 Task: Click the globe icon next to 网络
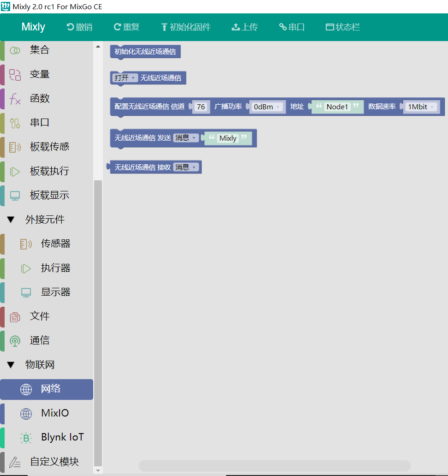(26, 389)
